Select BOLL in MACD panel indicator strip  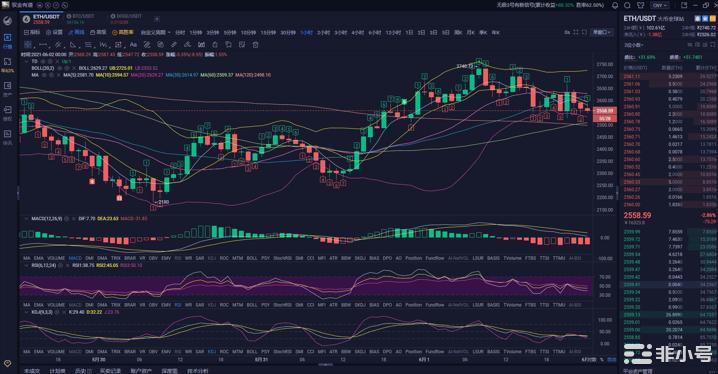pyautogui.click(x=252, y=258)
